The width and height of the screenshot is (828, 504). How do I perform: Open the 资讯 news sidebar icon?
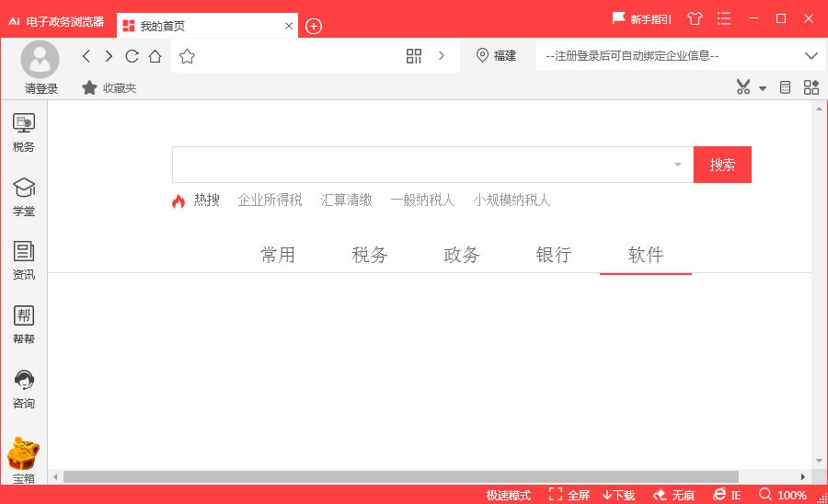click(x=24, y=260)
